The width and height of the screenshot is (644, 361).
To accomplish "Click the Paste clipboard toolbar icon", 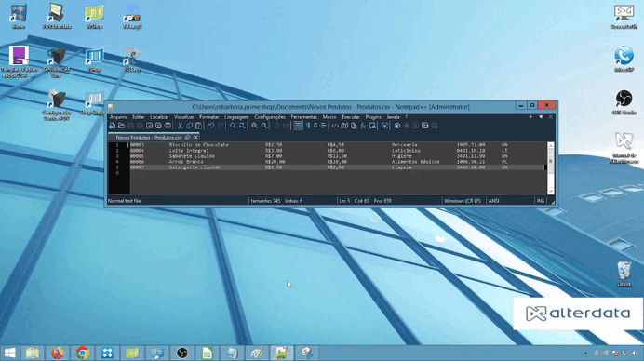I will point(199,126).
